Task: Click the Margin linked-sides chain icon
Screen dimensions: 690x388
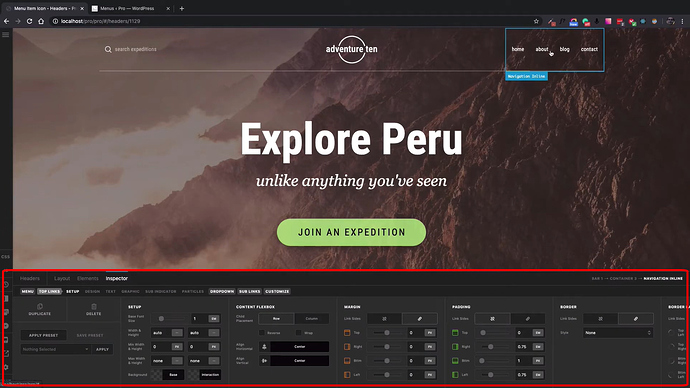Action: tap(420, 318)
